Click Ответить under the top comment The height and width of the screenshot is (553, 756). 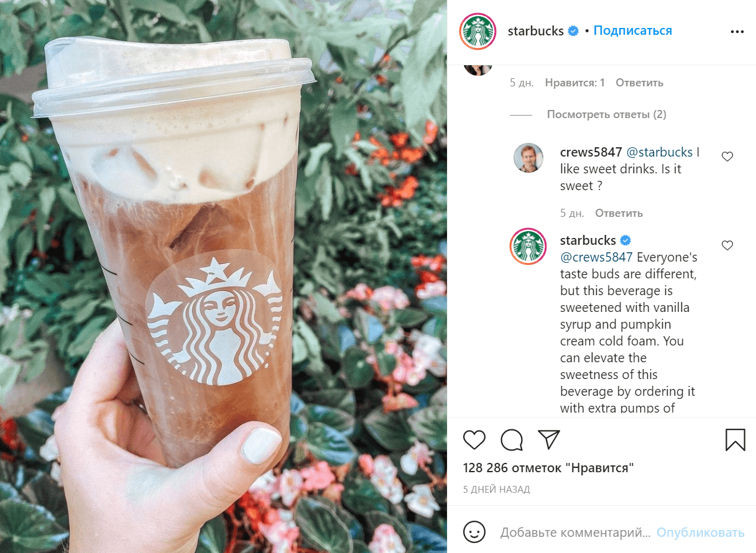click(640, 83)
